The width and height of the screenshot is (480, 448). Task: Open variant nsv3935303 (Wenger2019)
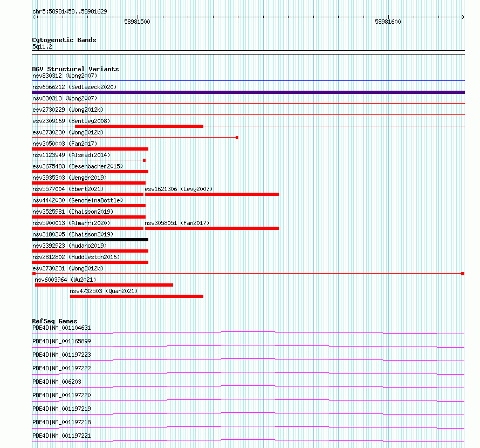(x=70, y=178)
